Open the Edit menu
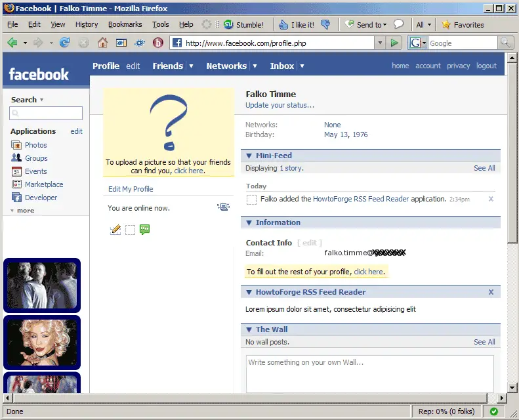The width and height of the screenshot is (519, 420). pos(34,24)
